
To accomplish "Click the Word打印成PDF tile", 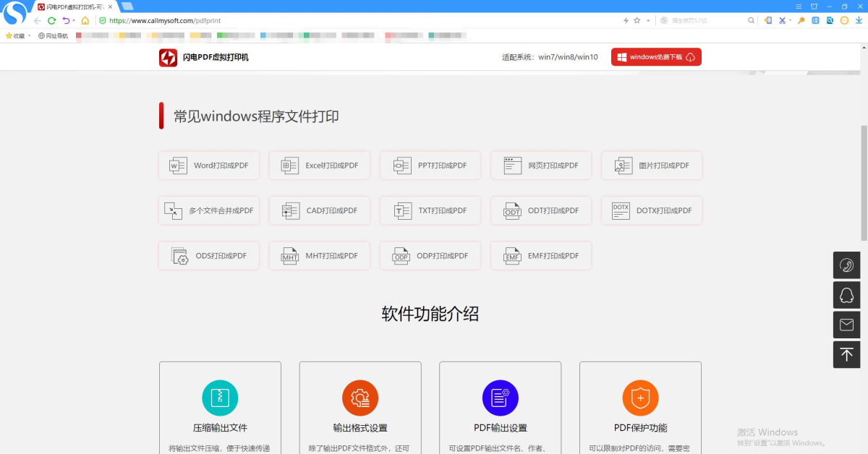I will point(209,166).
